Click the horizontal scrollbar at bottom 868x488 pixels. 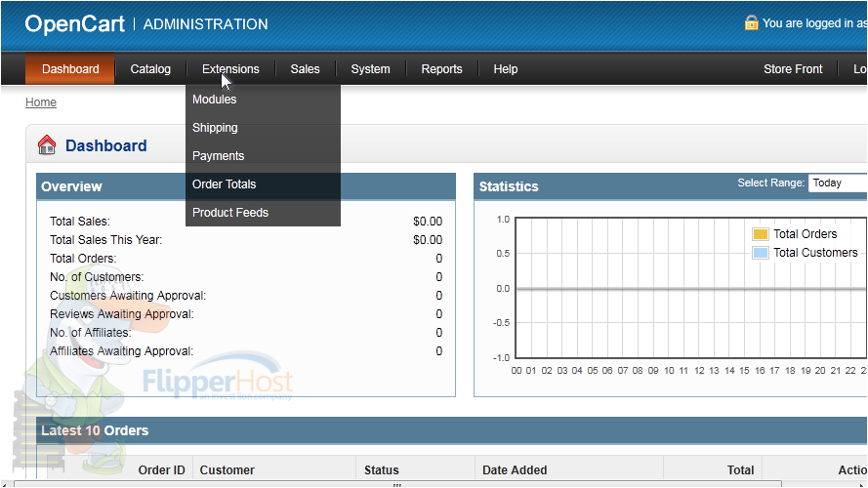(397, 484)
